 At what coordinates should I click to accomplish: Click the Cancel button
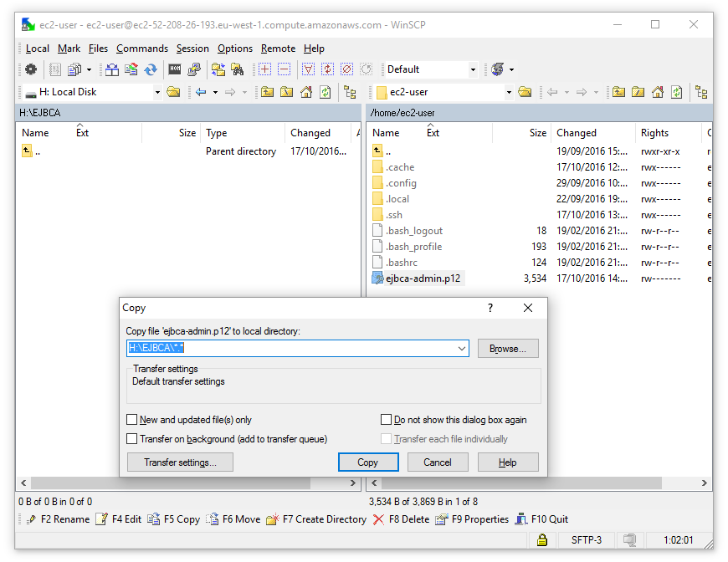coord(438,462)
